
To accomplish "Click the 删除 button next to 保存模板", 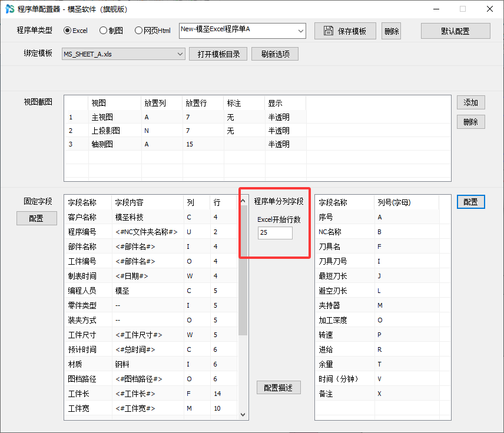I will tap(391, 31).
